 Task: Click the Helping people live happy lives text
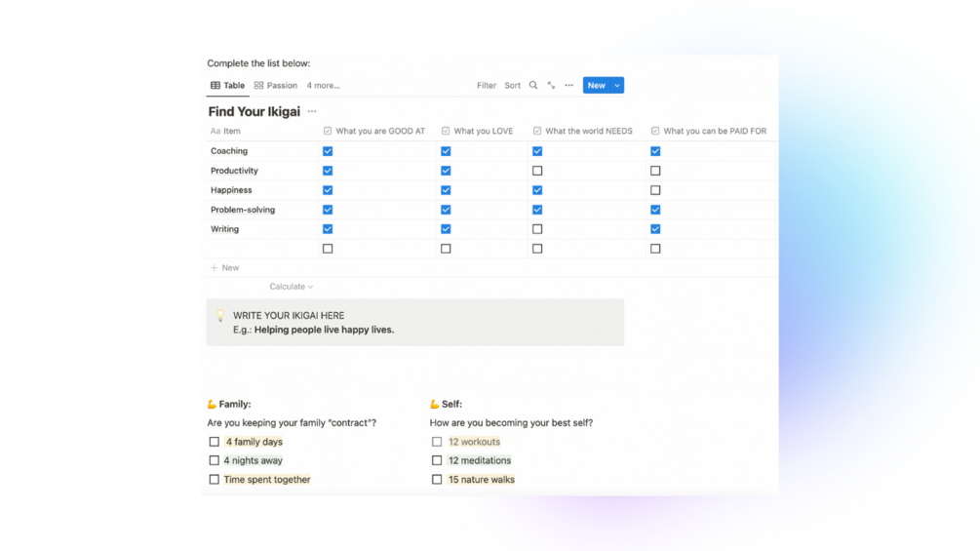(x=325, y=330)
